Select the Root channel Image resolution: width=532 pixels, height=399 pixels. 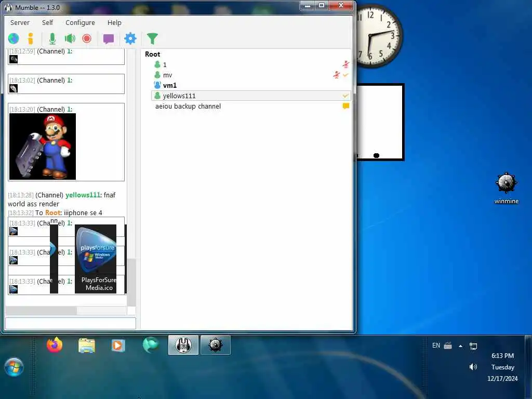152,54
